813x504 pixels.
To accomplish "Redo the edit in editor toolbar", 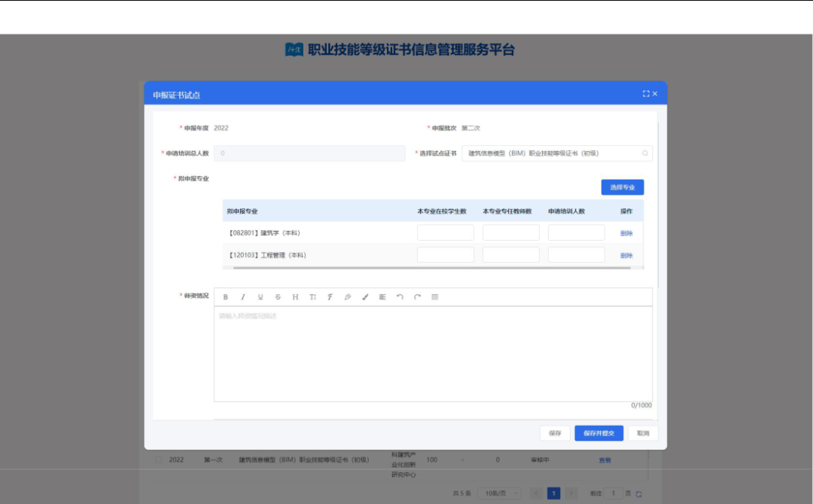I will pos(417,297).
